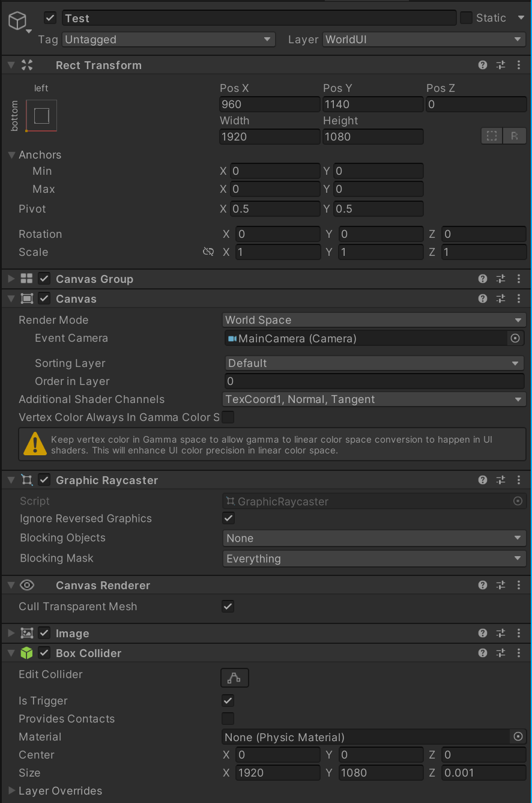The image size is (532, 803).
Task: Click the Canvas Group grid icon
Action: 26,279
